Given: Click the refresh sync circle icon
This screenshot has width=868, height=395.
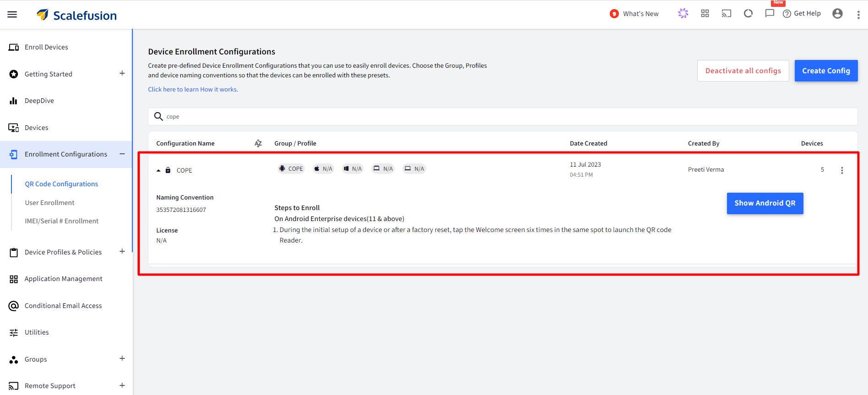Looking at the screenshot, I should 748,13.
